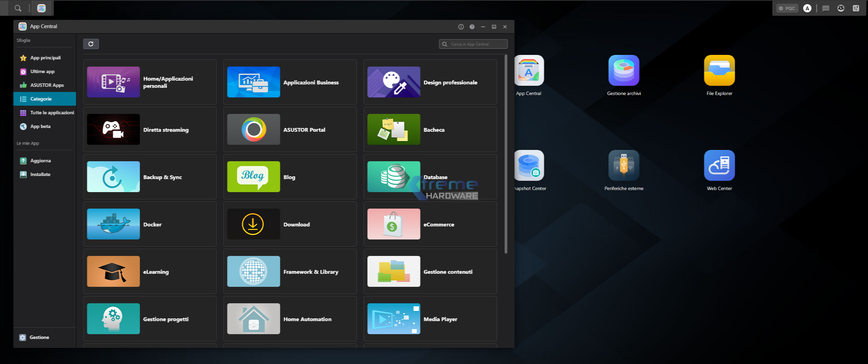
Task: Open Aggiorna under Le mie App
Action: click(x=45, y=161)
